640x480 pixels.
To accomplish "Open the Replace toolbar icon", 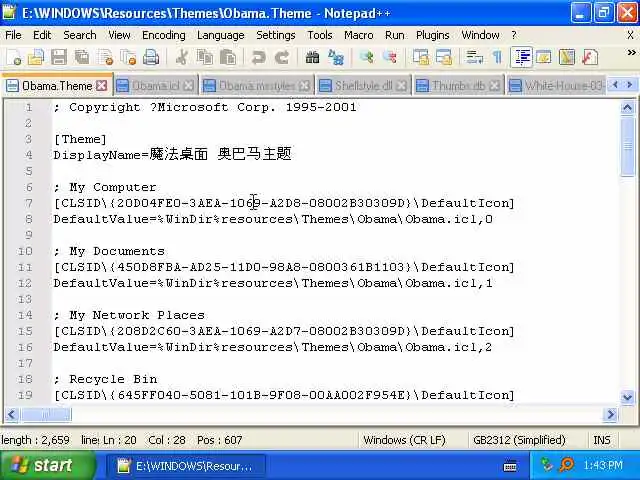I will (x=336, y=57).
